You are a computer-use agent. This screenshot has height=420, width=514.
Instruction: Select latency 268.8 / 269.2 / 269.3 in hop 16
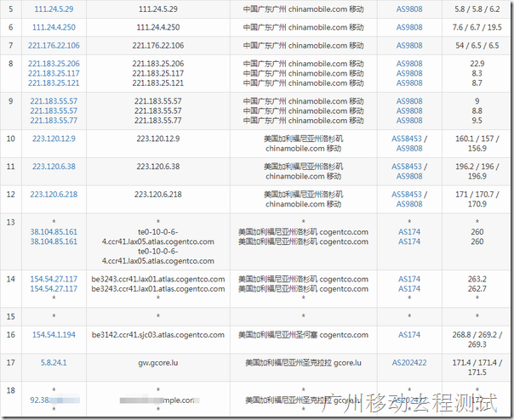[477, 339]
